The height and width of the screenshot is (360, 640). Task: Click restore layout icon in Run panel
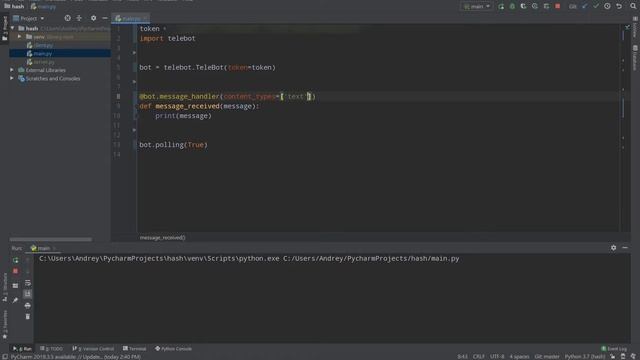point(16,286)
